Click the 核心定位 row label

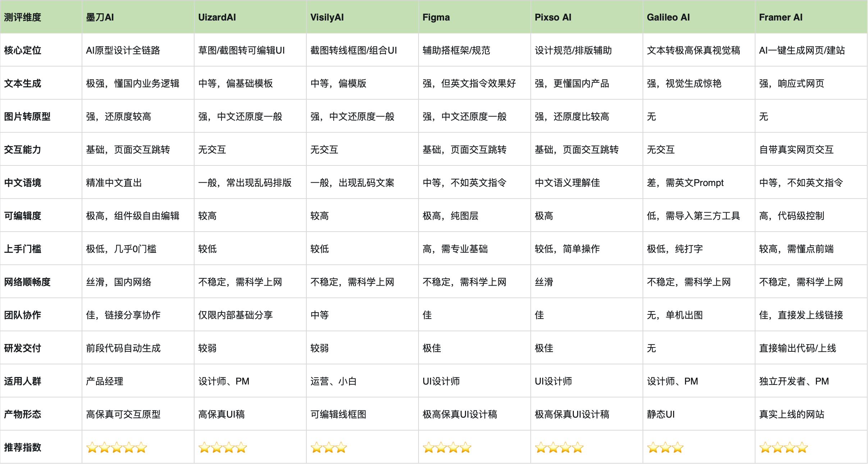tap(23, 50)
